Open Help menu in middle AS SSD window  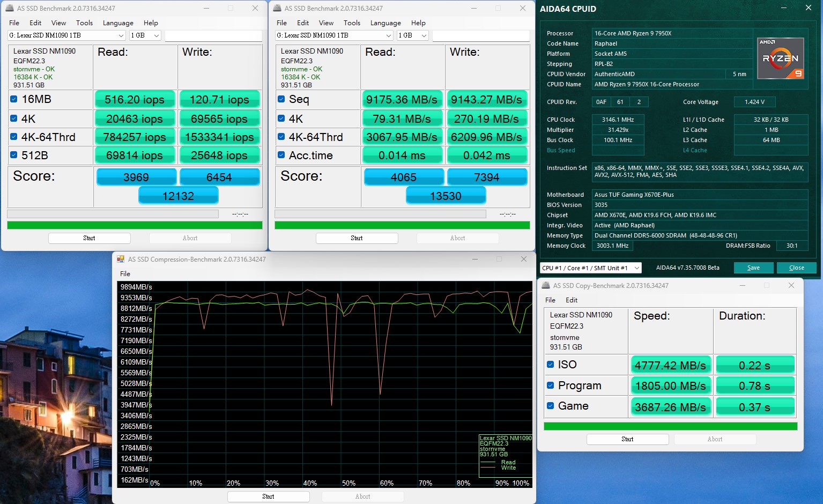418,23
